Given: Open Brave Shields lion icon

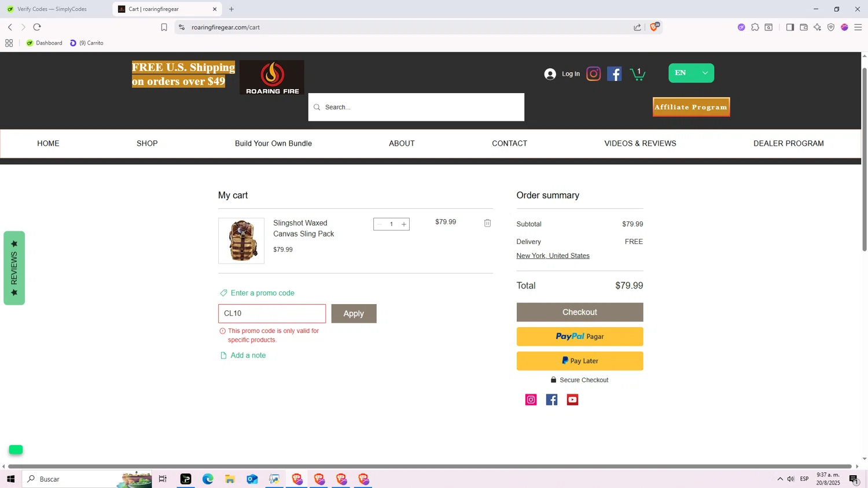Looking at the screenshot, I should pyautogui.click(x=654, y=27).
